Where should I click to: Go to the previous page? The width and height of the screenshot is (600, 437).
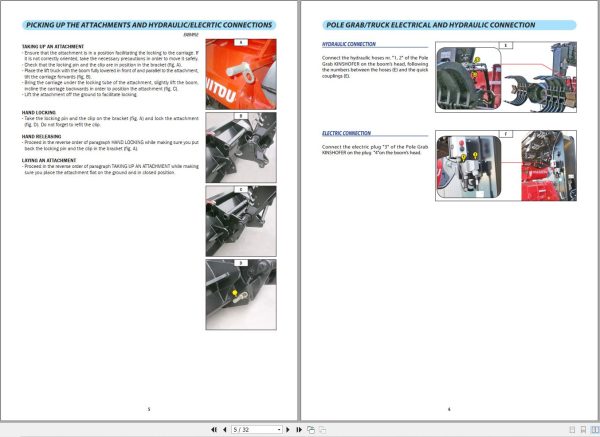pos(225,430)
